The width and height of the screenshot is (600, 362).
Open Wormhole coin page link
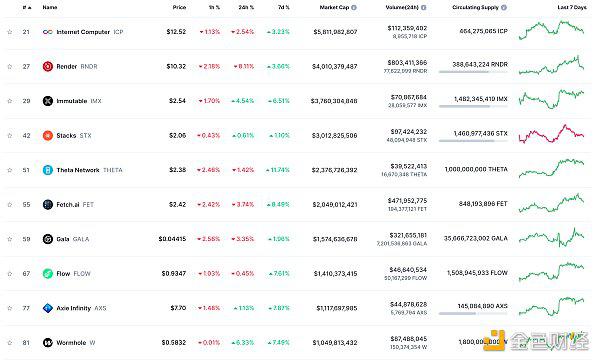69,343
